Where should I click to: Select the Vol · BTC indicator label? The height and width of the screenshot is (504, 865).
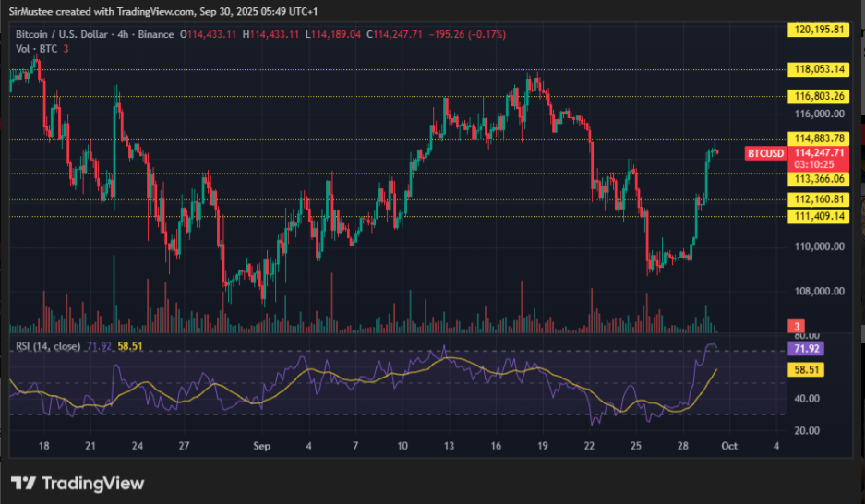36,47
